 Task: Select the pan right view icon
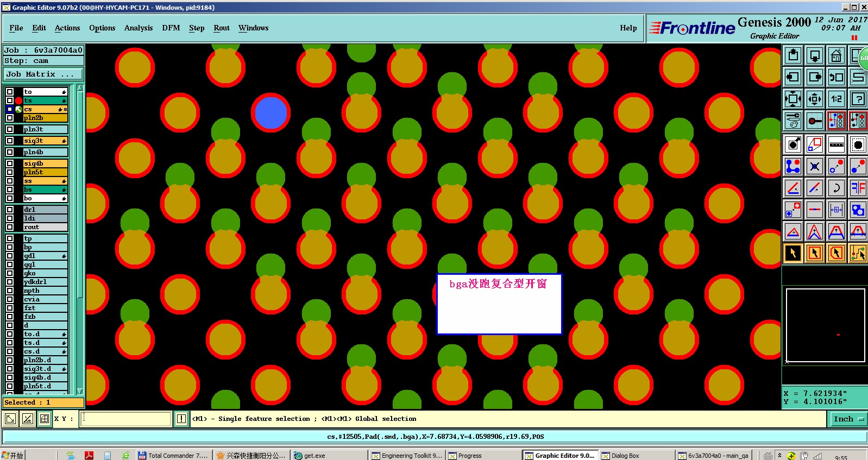(815, 77)
